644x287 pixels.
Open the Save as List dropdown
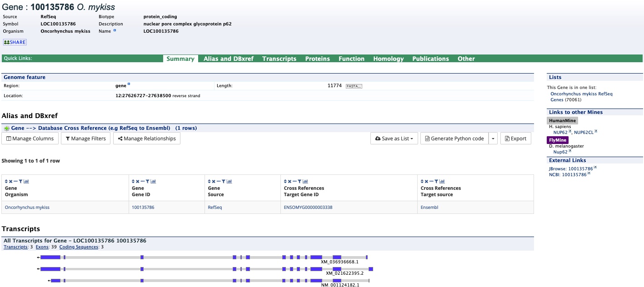tap(394, 139)
